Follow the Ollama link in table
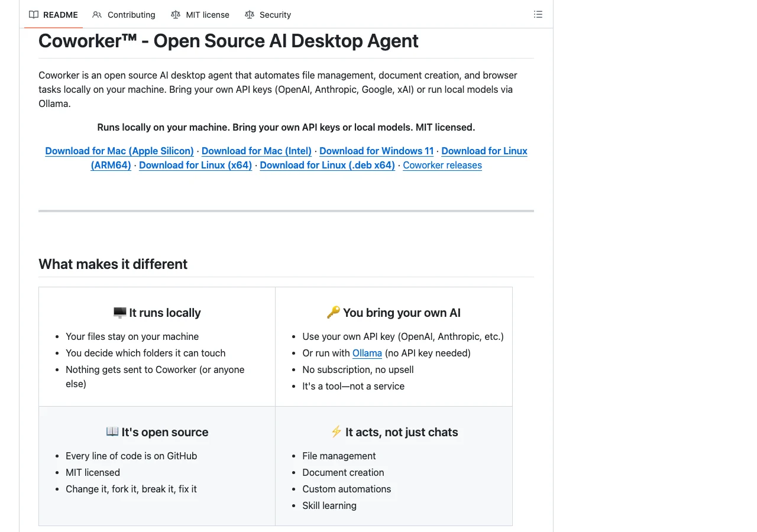The image size is (757, 532). pos(367,353)
